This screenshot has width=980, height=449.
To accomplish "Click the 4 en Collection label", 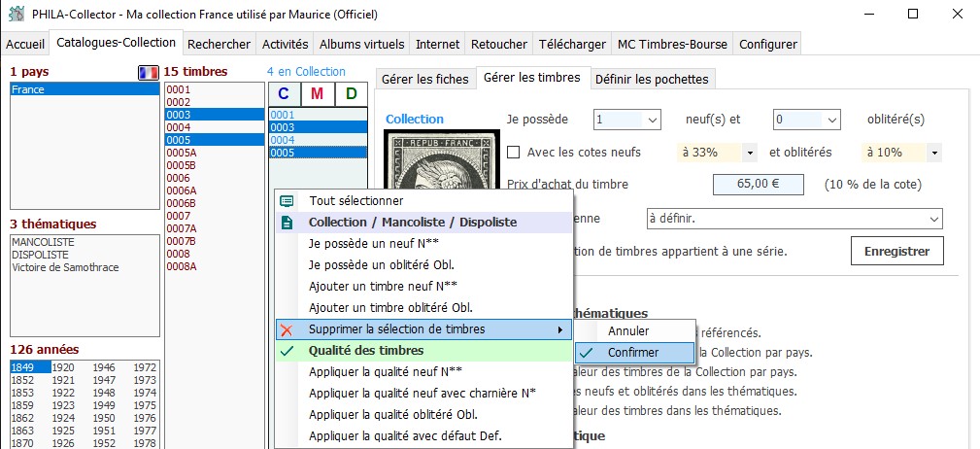I will pos(306,72).
